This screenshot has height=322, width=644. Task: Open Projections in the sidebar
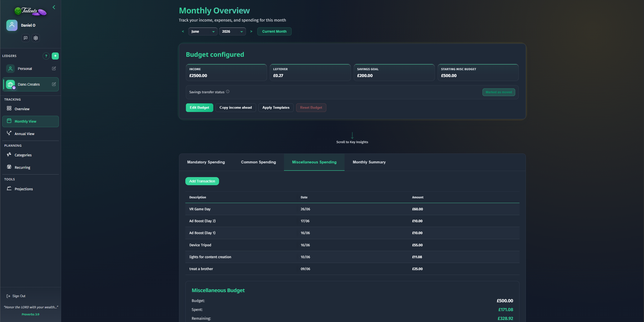pos(30,189)
